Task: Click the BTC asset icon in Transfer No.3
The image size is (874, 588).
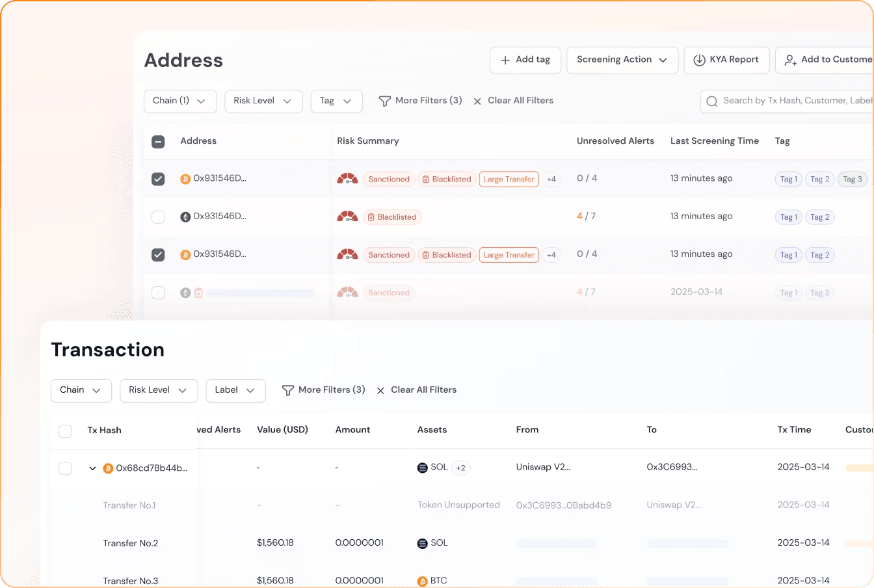Action: pos(423,581)
